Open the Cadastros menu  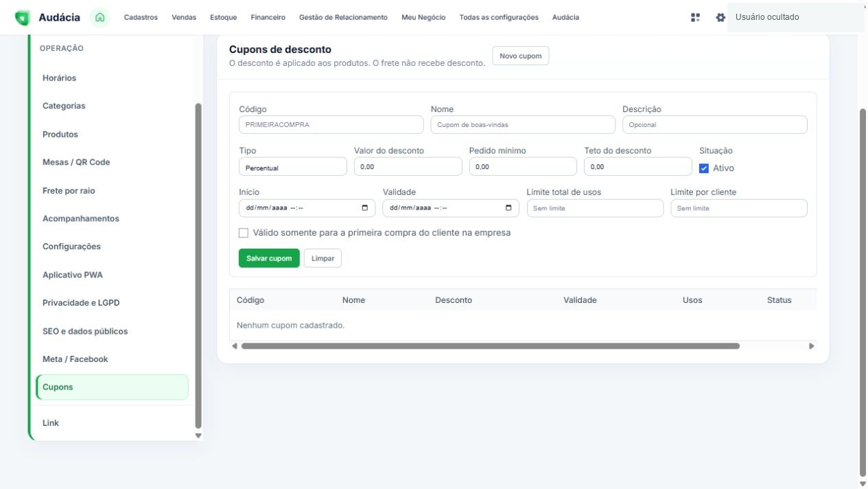coord(141,17)
